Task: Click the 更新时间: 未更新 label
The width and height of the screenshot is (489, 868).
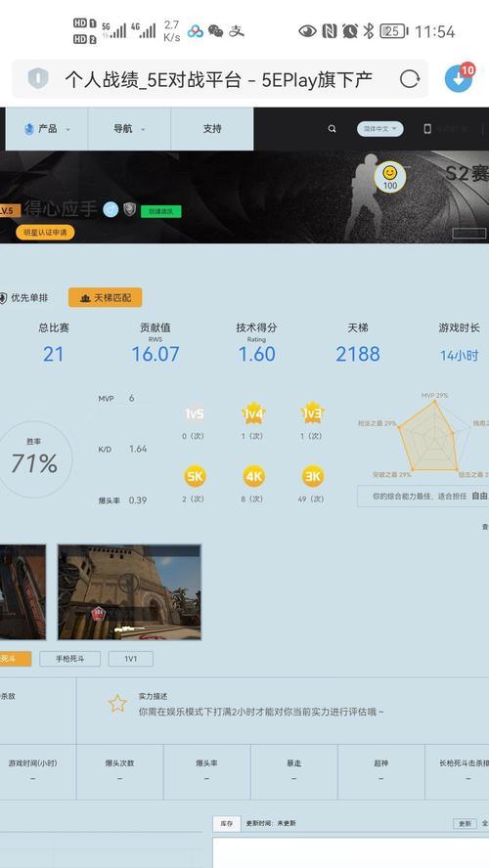Action: [x=271, y=824]
